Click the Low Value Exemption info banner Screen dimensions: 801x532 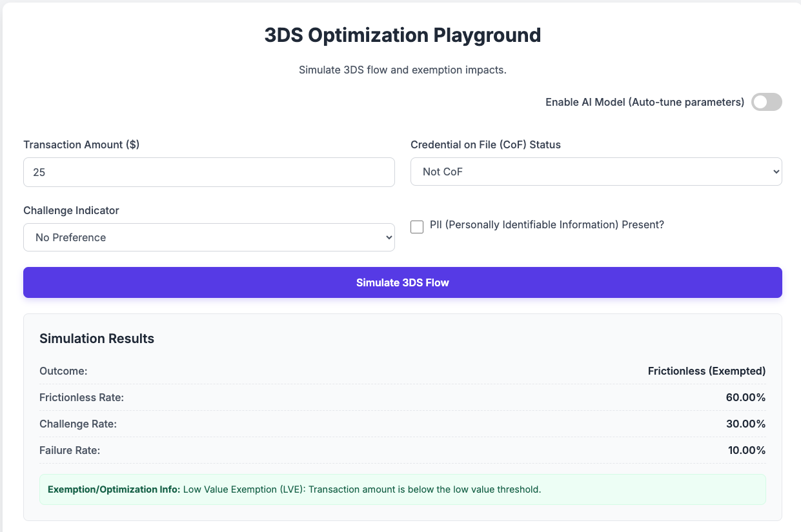click(402, 489)
